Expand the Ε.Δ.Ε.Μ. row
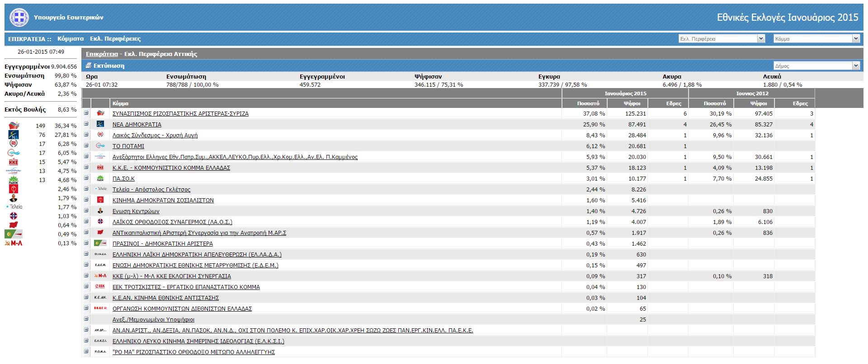This screenshot has width=868, height=364. point(86,265)
